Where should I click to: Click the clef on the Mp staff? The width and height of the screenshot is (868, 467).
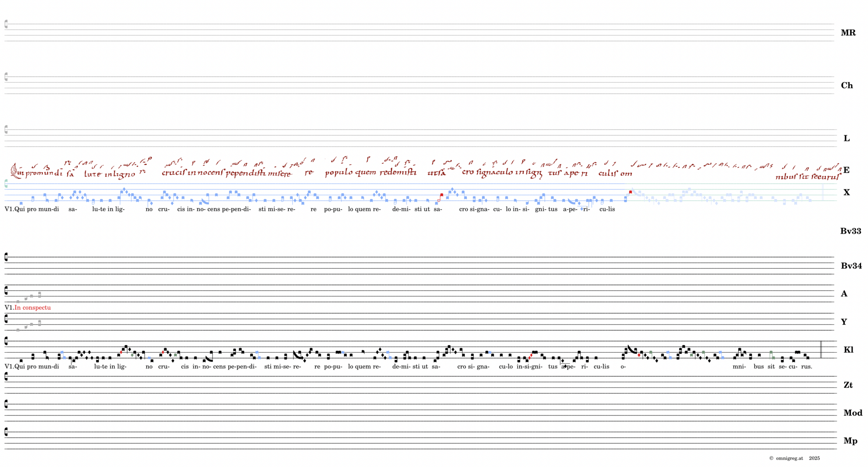6,432
